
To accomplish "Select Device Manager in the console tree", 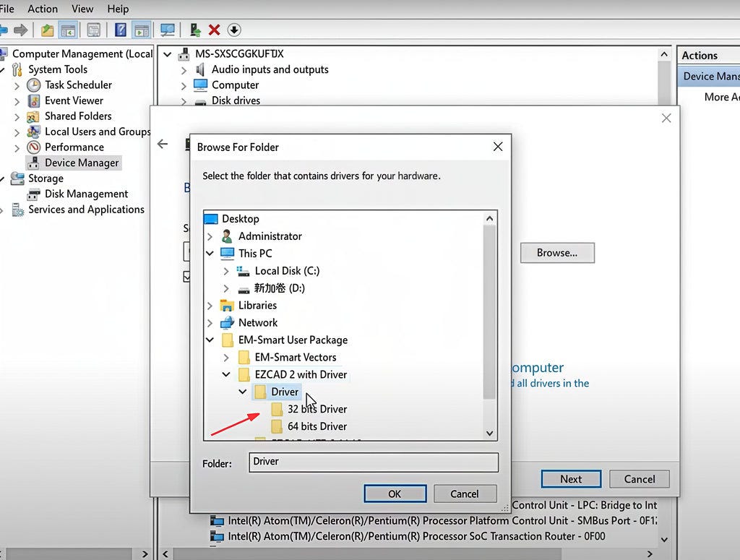I will pyautogui.click(x=82, y=163).
